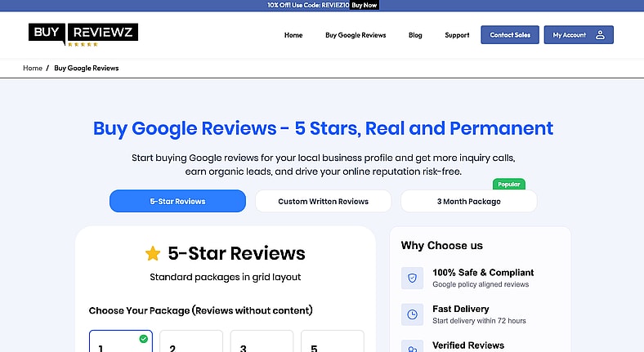This screenshot has width=644, height=352.
Task: Open the 3 Month Package tab
Action: pyautogui.click(x=468, y=201)
